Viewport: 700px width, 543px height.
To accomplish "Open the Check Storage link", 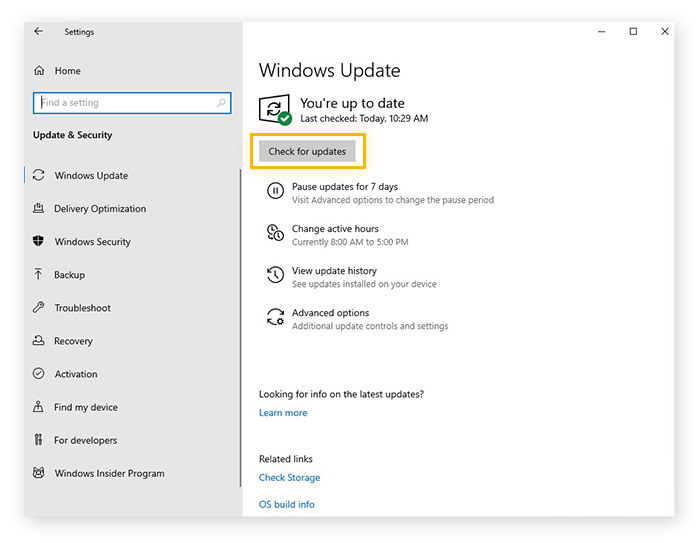I will point(289,478).
